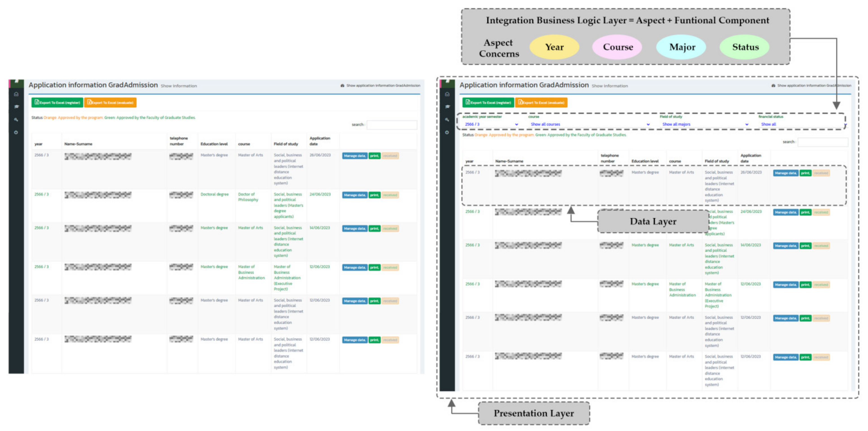
Task: Click search input field in left screenshot
Action: point(392,125)
